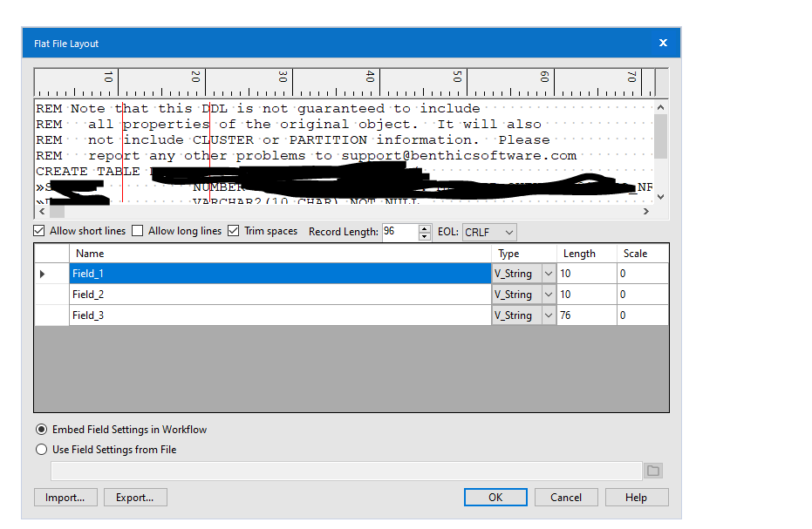The image size is (812, 529).
Task: Click Record Length down stepper arrow
Action: tap(425, 235)
